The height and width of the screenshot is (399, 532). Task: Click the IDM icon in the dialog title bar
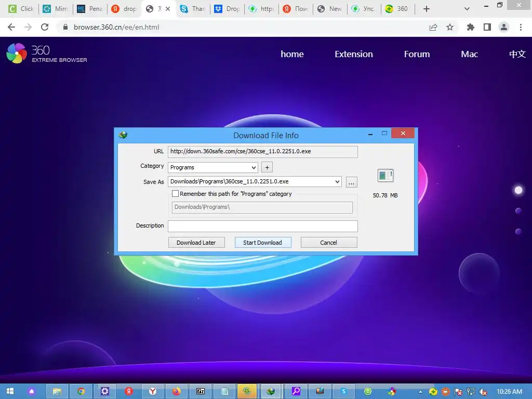tap(123, 135)
